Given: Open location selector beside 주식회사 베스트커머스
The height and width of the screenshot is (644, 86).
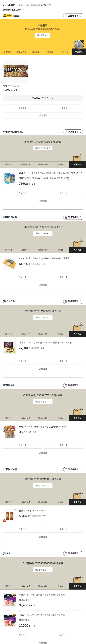Looking at the screenshot, I should point(73,132).
